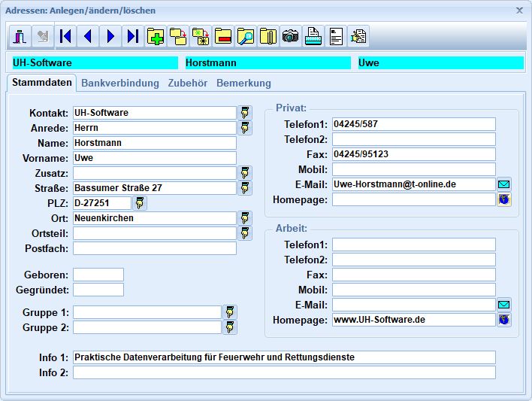Jump to the first record
532x401 pixels.
click(65, 36)
